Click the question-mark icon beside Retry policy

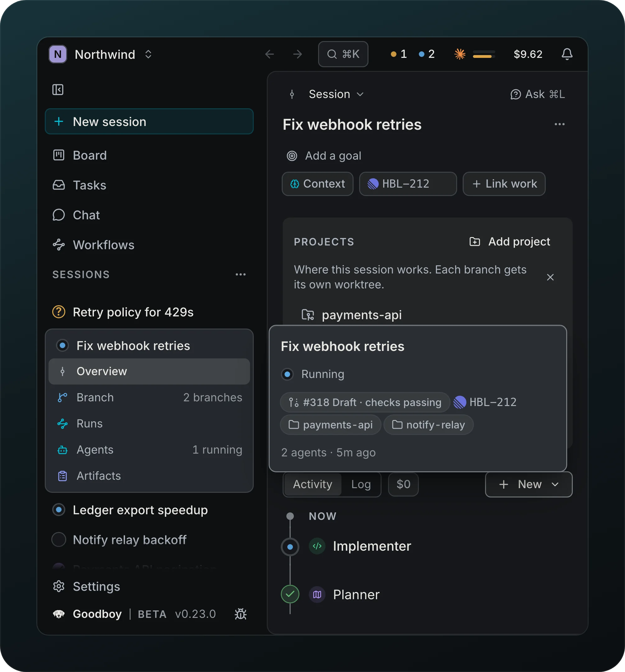coord(58,312)
